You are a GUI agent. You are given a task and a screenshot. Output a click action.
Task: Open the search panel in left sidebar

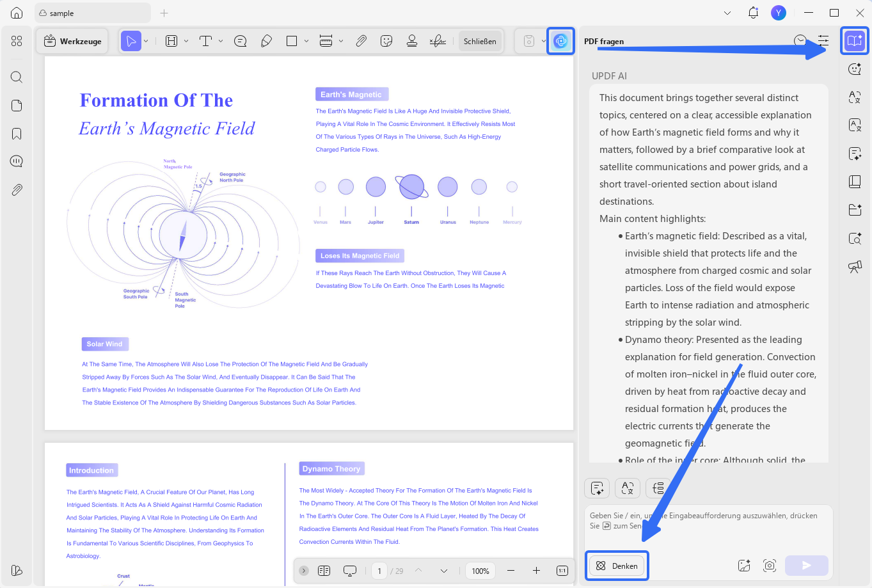(x=17, y=77)
